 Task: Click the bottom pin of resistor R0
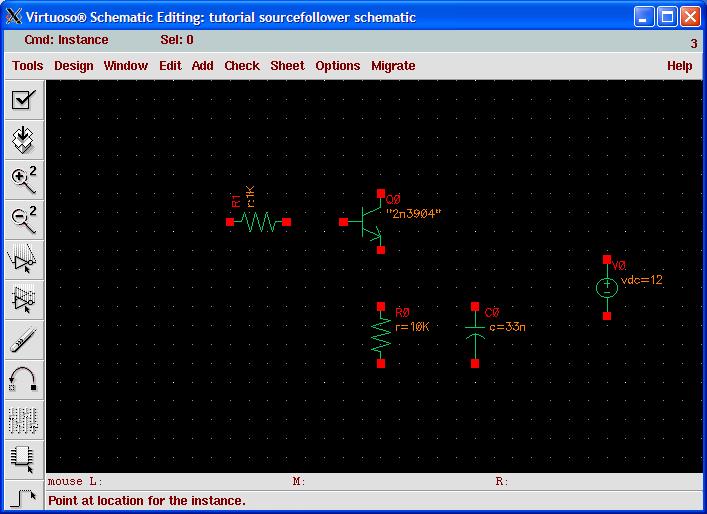click(381, 363)
